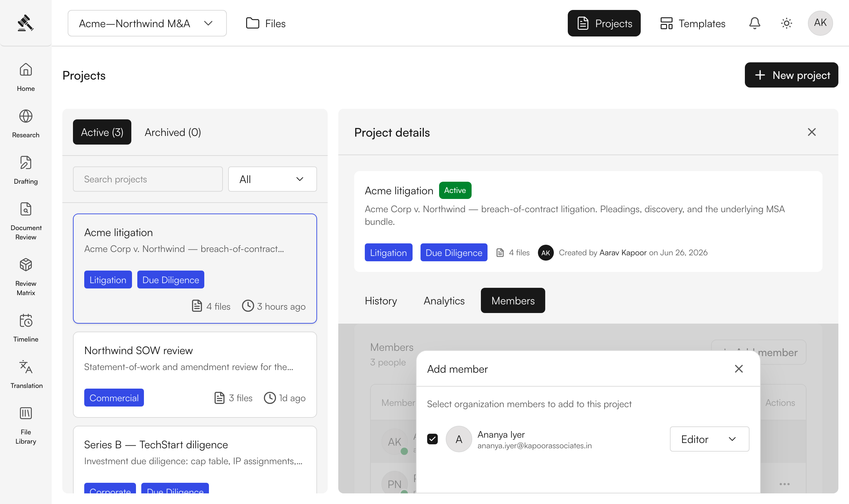Open notifications bell icon
849x504 pixels.
(x=754, y=23)
